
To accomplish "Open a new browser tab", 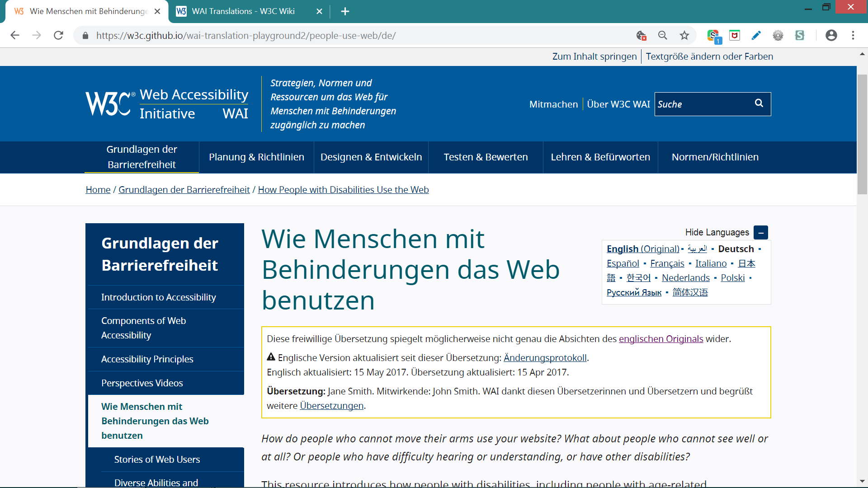I will point(345,11).
